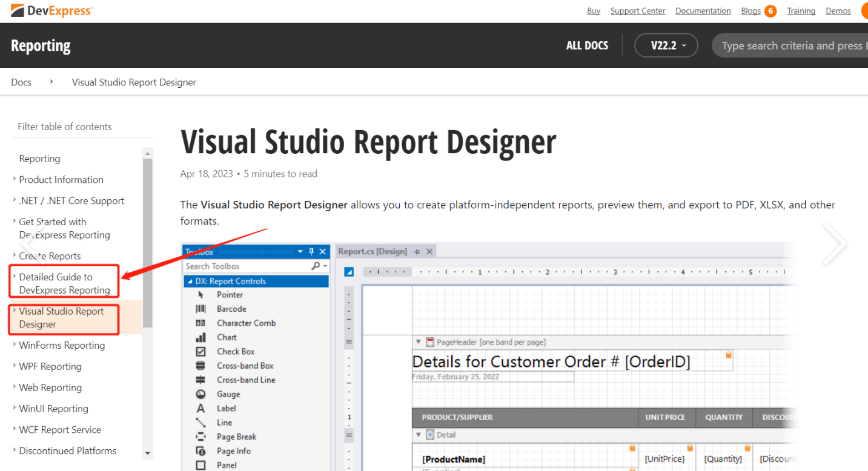Click the Barcode control icon in toolbox
This screenshot has height=471, width=868.
click(201, 309)
